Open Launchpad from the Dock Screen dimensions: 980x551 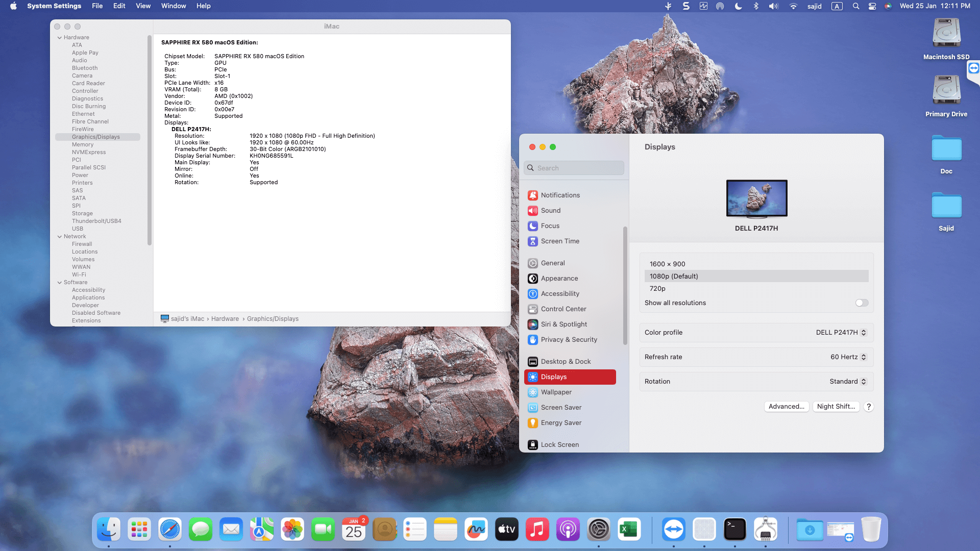point(139,530)
